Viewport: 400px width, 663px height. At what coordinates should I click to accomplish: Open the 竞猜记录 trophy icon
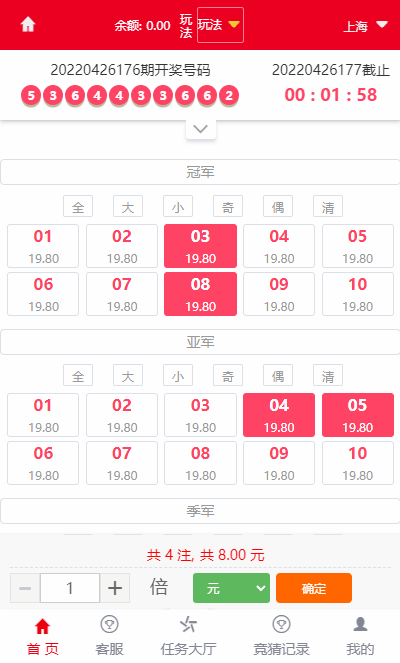(281, 624)
